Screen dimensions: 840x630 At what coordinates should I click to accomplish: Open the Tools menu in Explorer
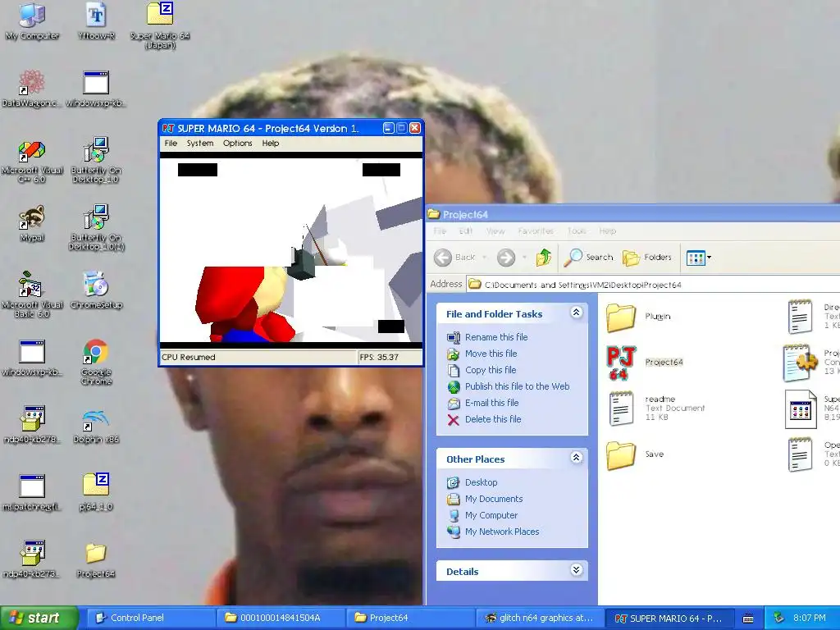tap(577, 231)
